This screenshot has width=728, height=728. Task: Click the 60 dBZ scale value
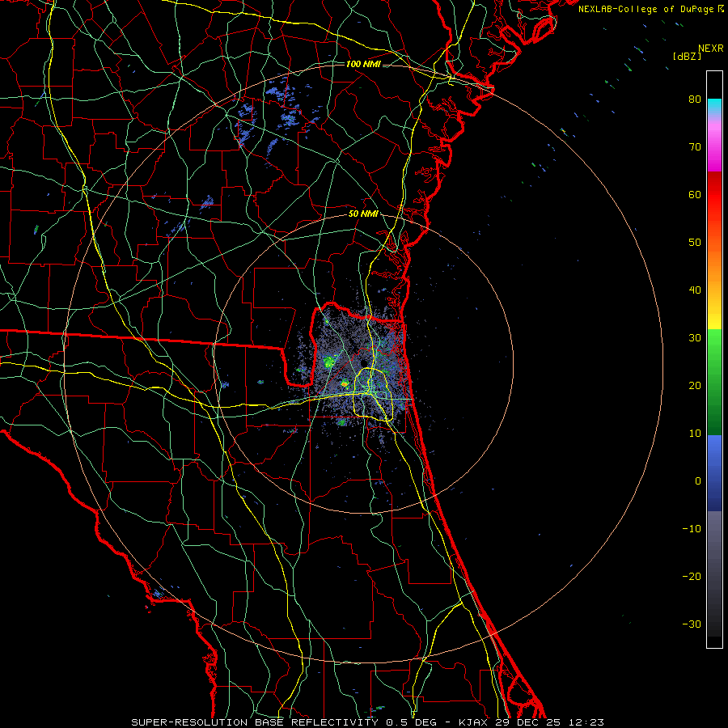(x=695, y=194)
